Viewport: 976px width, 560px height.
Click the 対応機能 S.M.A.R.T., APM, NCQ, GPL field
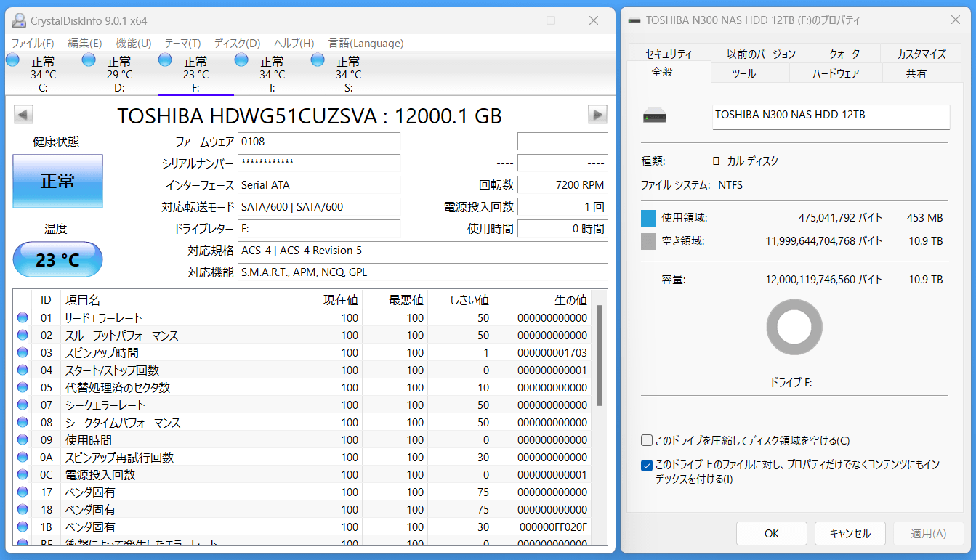click(423, 272)
